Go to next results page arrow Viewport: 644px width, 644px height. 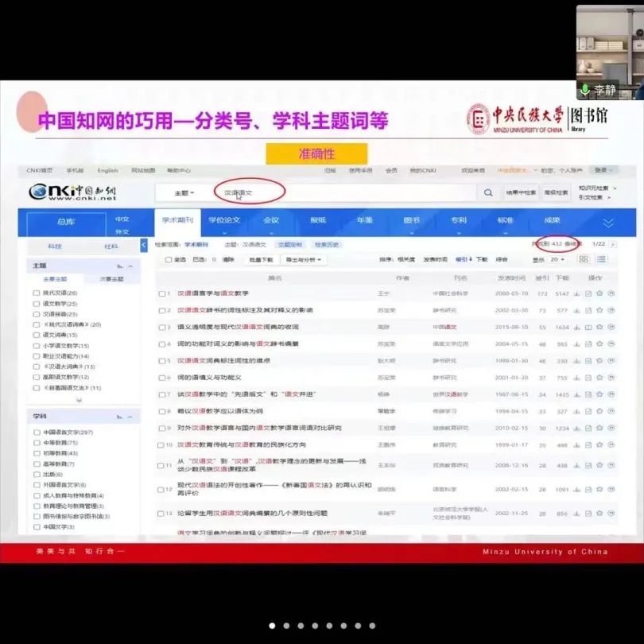[x=612, y=245]
